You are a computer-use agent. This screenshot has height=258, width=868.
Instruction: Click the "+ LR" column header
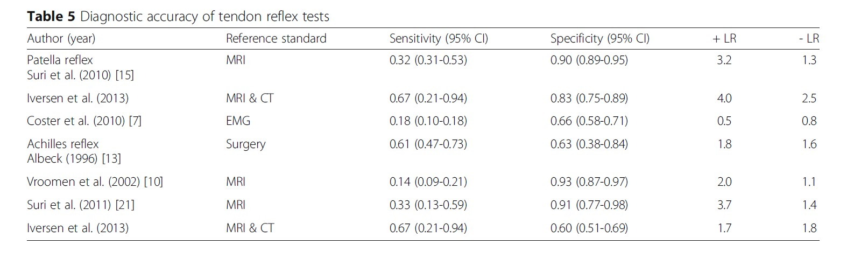724,39
